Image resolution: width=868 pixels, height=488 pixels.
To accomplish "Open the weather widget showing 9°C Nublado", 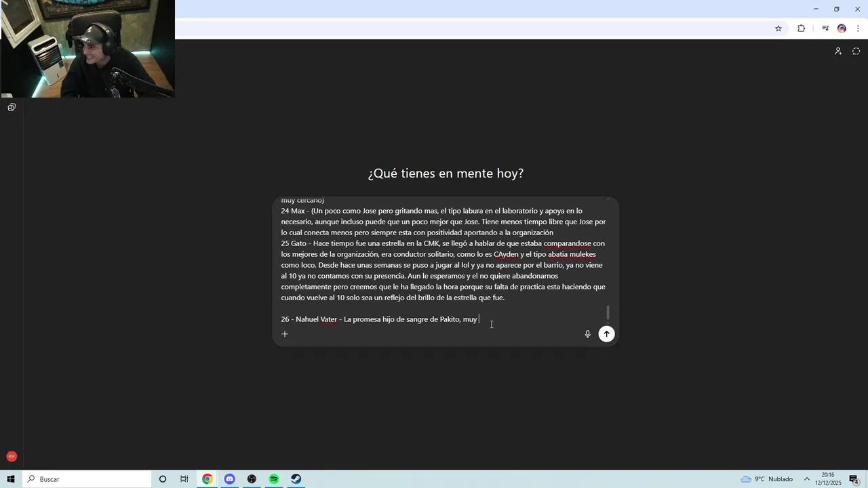I will tap(766, 479).
